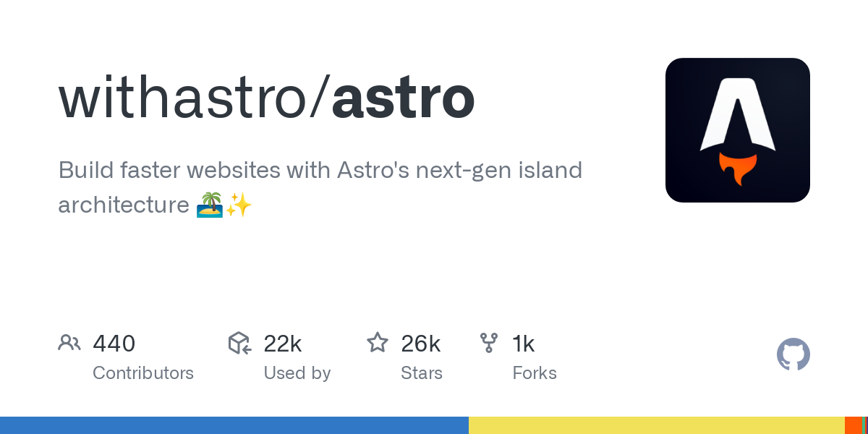Click the contributors people icon
Image resolution: width=868 pixels, height=434 pixels.
[69, 343]
